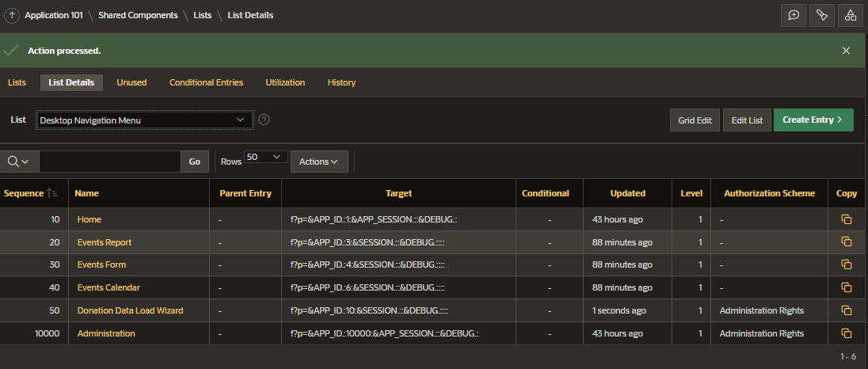
Task: Click the Authorization Scheme column header
Action: click(770, 193)
